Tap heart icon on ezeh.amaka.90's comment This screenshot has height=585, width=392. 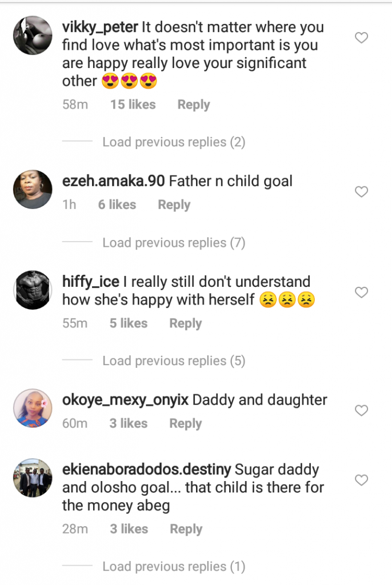coord(361,192)
